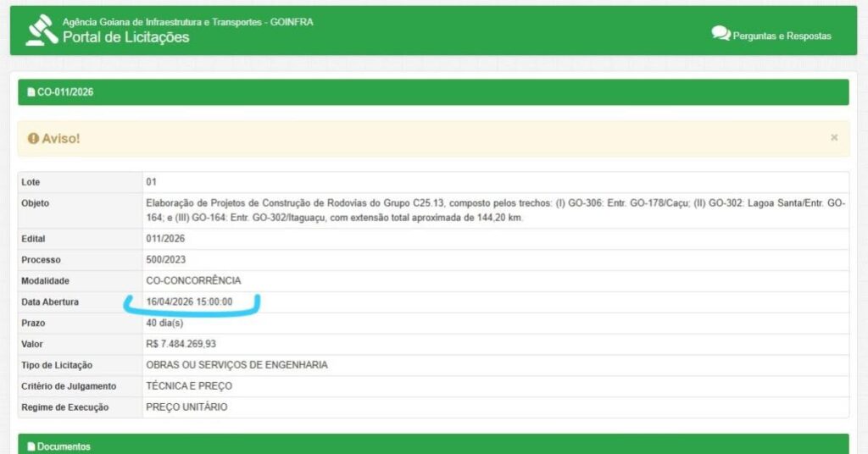Image resolution: width=868 pixels, height=454 pixels.
Task: Click the PREÇO UNITÁRIO regime cell
Action: click(x=186, y=407)
